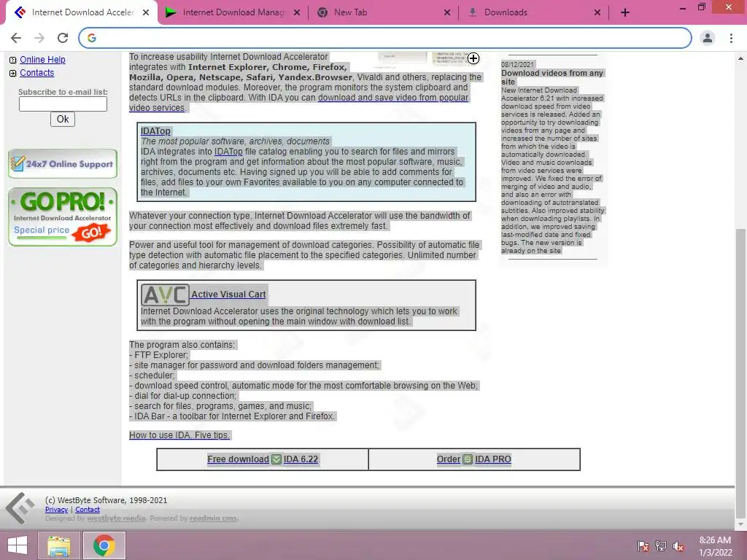
Task: Open Chrome's three-dot menu
Action: click(x=731, y=38)
